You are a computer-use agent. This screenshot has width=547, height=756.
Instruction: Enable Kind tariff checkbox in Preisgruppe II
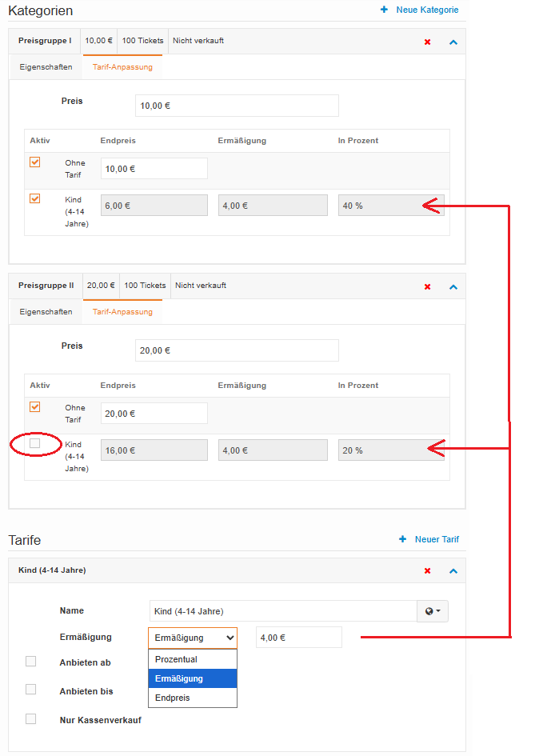(34, 443)
